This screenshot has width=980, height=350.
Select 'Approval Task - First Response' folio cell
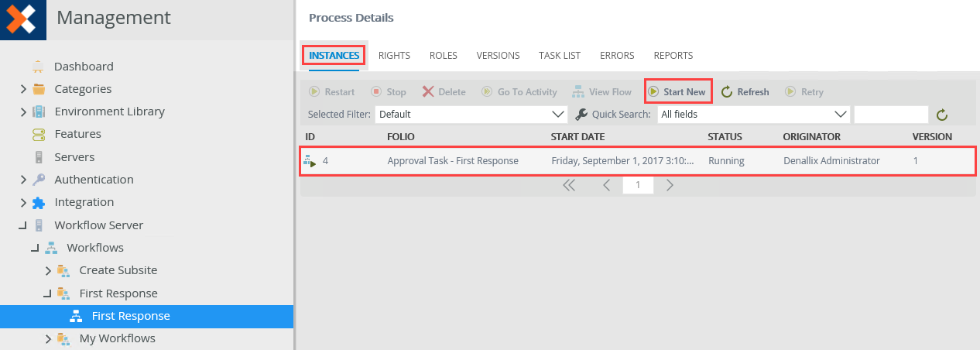click(453, 161)
